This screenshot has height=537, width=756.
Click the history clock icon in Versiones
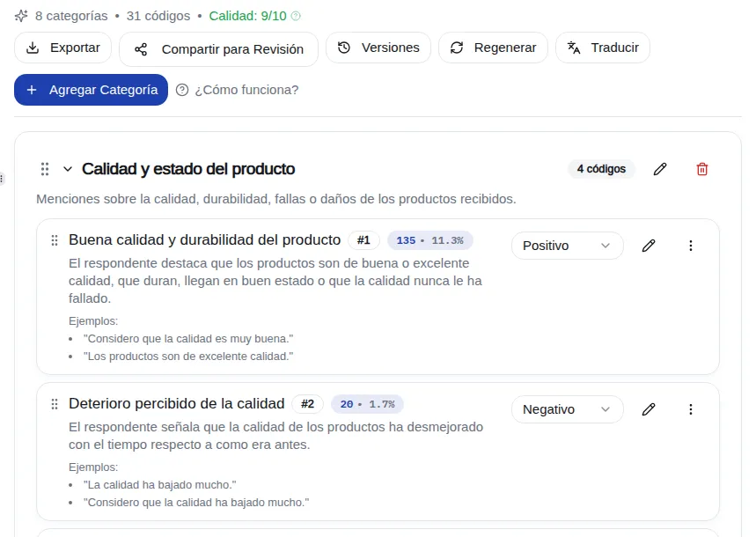(344, 48)
